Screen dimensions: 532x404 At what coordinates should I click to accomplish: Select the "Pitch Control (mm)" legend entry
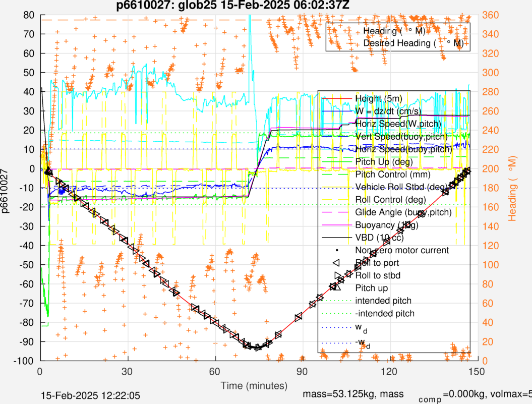392,174
